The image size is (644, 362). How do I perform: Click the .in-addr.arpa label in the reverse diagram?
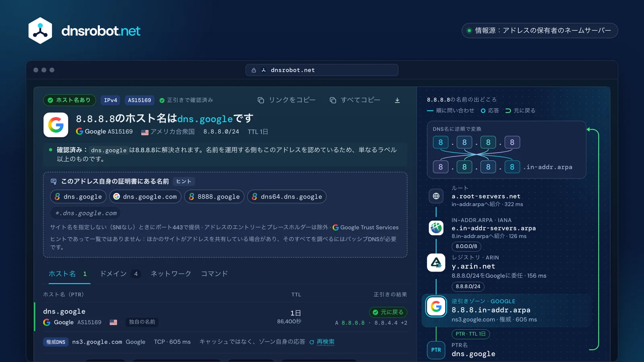(x=548, y=167)
